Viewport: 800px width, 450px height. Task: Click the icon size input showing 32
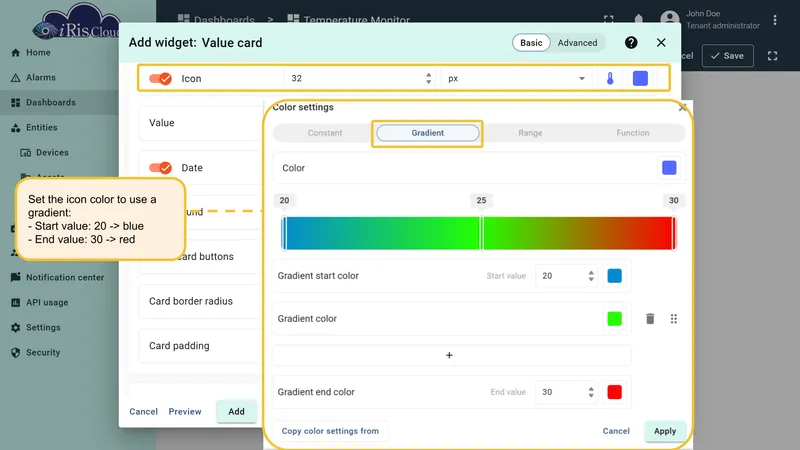coord(357,79)
